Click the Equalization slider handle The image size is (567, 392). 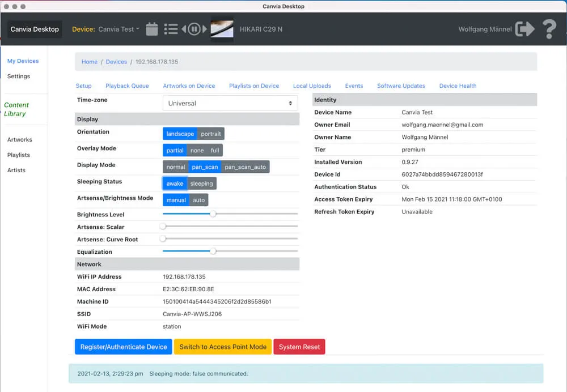[x=213, y=251]
